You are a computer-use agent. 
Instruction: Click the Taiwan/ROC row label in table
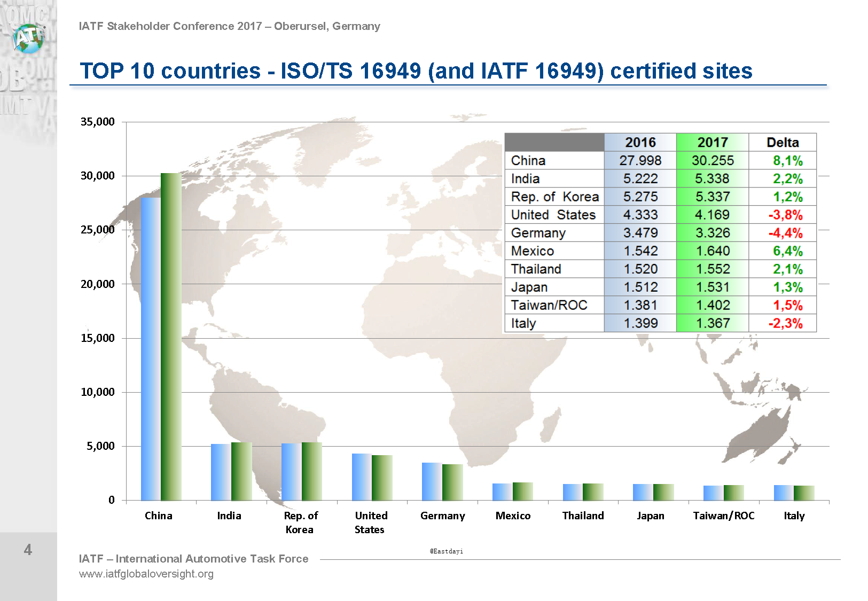(x=549, y=305)
